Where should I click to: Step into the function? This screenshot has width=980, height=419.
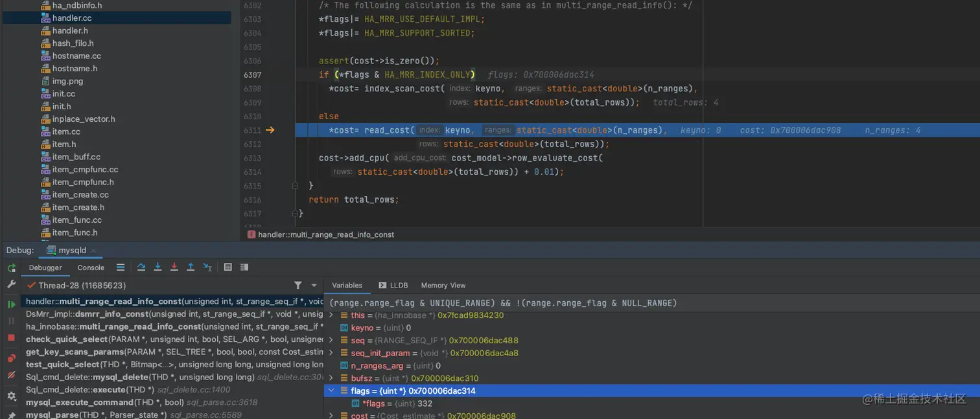157,267
